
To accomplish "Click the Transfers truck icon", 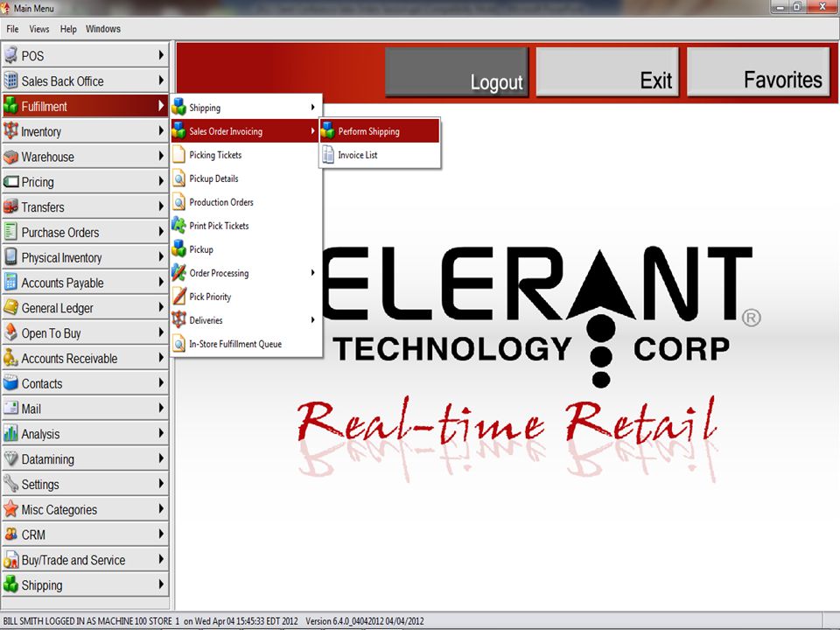I will tap(10, 206).
